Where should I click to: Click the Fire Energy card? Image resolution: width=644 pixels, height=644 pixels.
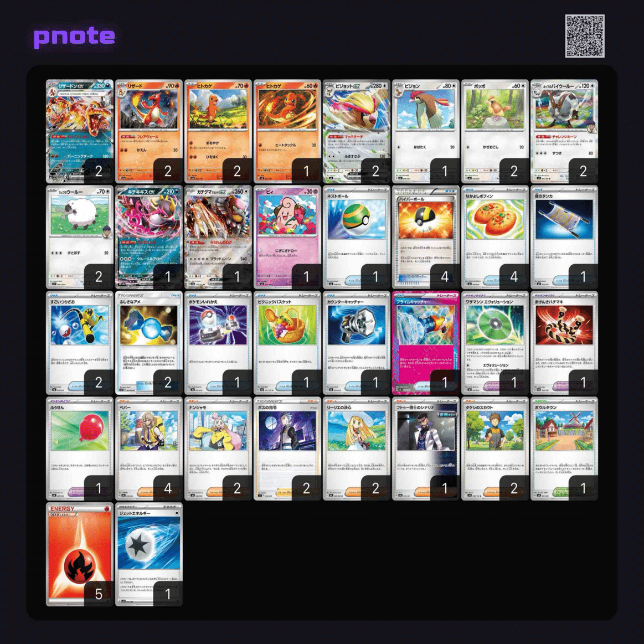[80, 554]
